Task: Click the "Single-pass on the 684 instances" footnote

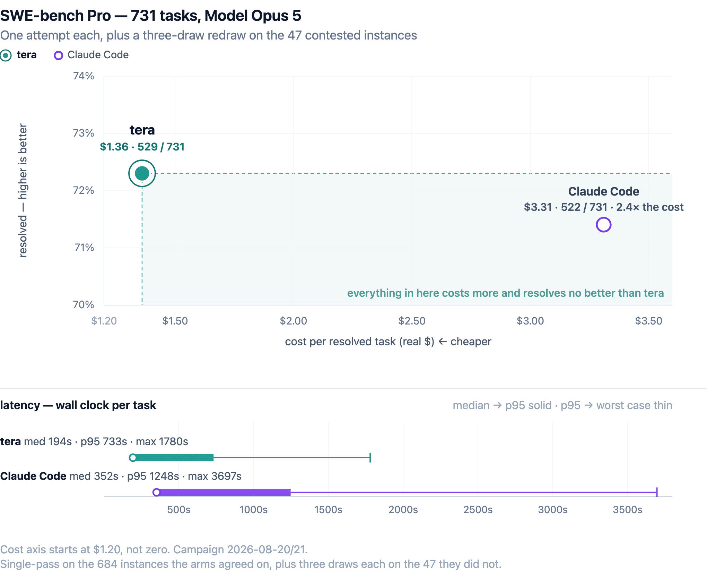Action: click(x=251, y=564)
